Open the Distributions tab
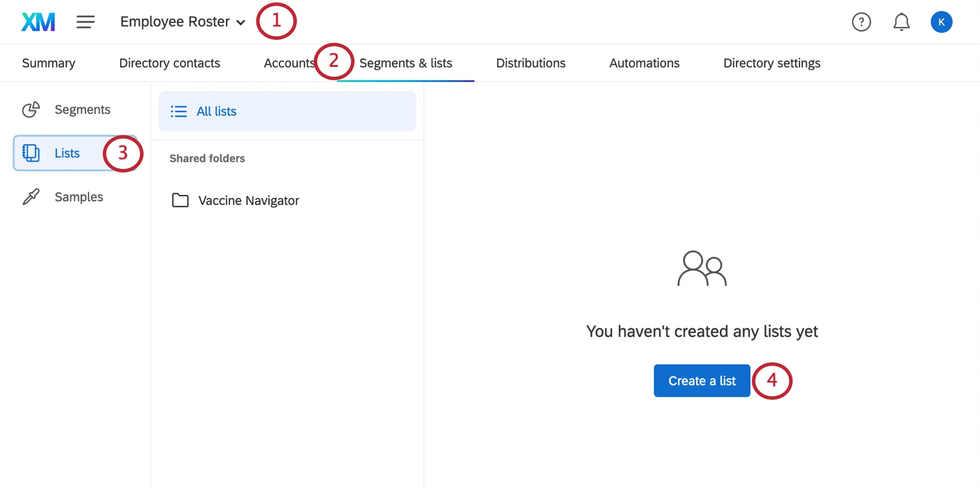The height and width of the screenshot is (488, 980). tap(530, 63)
